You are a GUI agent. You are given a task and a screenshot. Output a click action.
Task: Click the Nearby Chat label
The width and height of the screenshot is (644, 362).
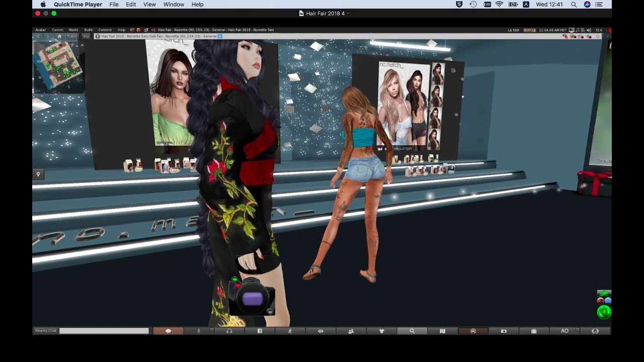click(x=45, y=331)
